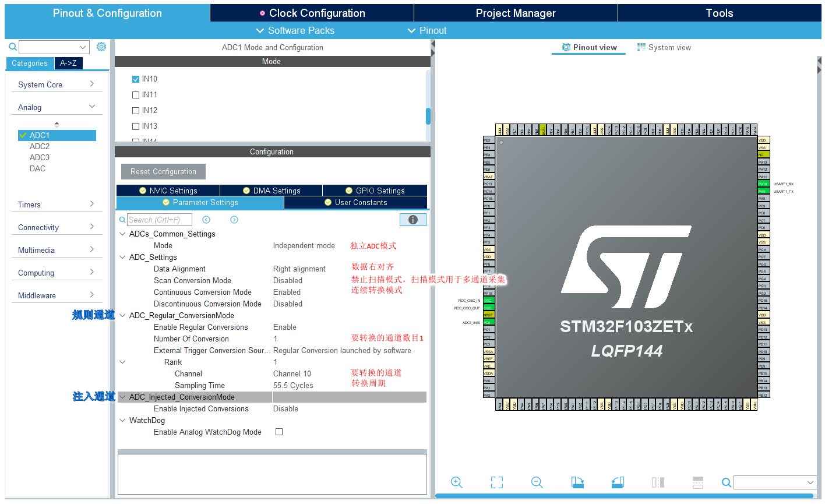825x504 pixels.
Task: Select ADC3 in the Analog list
Action: point(40,157)
